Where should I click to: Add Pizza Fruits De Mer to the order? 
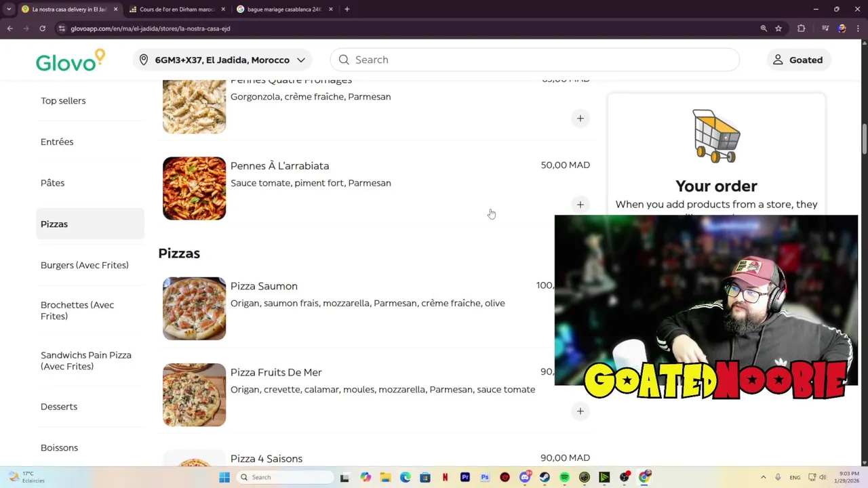pyautogui.click(x=580, y=411)
